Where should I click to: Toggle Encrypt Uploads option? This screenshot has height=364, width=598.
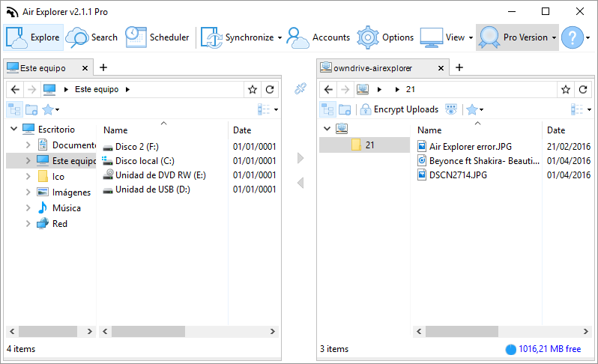(x=399, y=110)
